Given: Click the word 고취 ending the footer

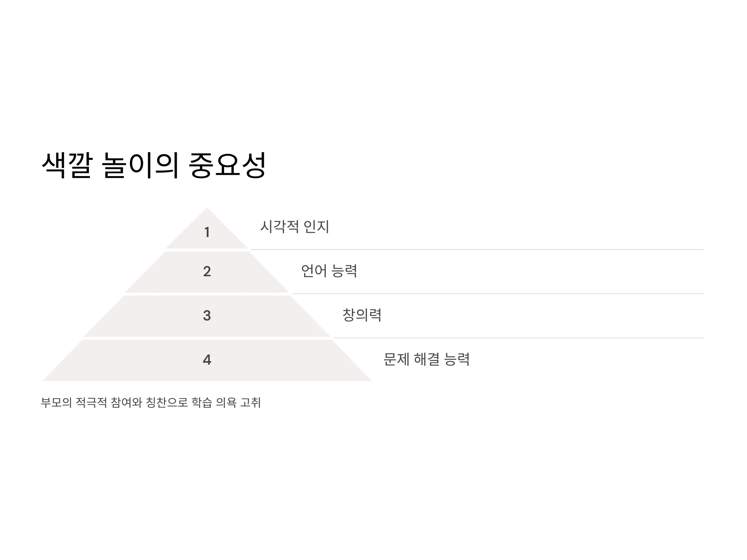Looking at the screenshot, I should point(250,402).
